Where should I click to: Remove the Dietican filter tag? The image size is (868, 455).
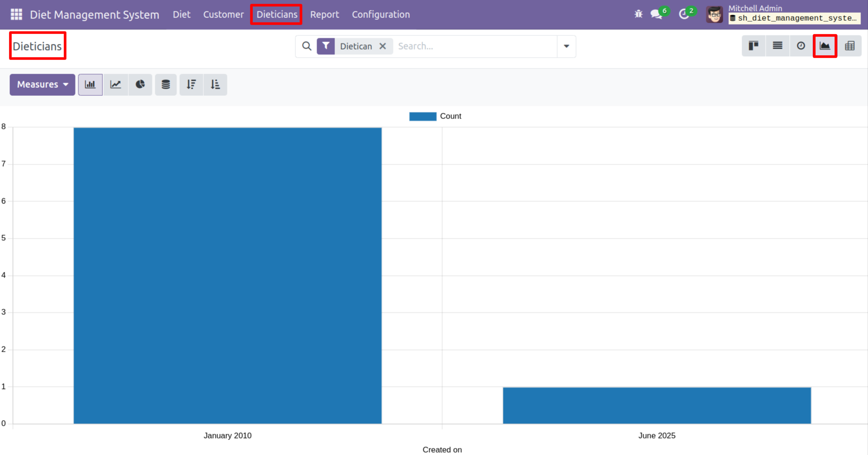[383, 46]
